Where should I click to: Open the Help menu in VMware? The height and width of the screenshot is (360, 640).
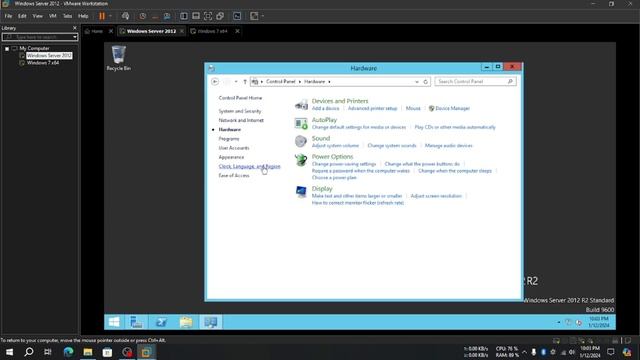pos(83,16)
